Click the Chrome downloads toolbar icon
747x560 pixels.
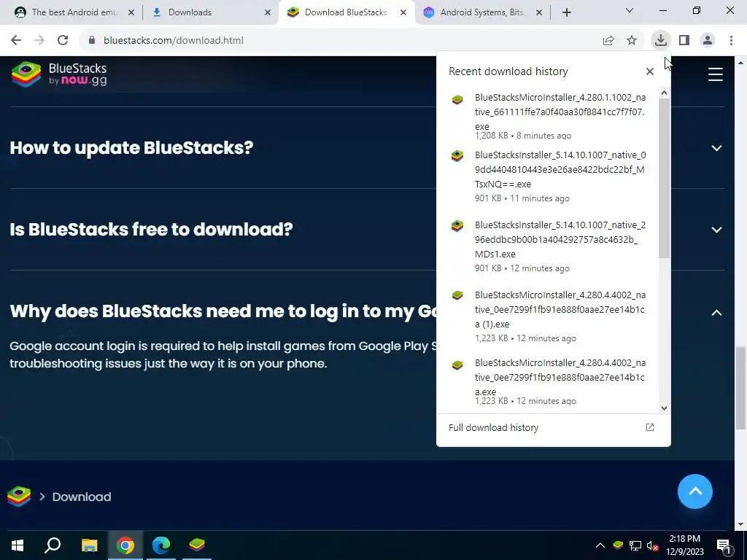point(661,40)
